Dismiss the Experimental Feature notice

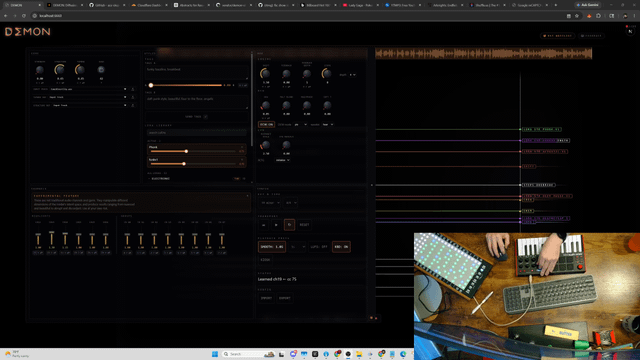(x=247, y=196)
